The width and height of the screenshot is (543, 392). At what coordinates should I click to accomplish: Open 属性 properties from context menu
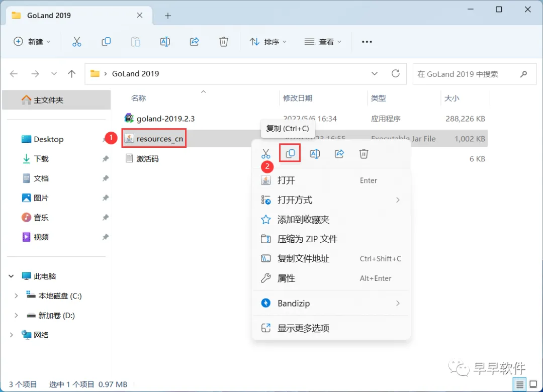[331, 278]
